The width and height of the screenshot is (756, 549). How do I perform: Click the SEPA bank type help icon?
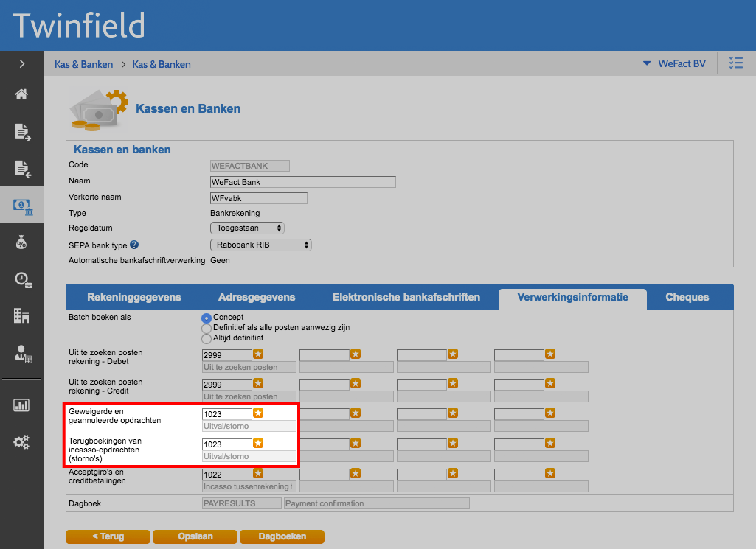pyautogui.click(x=134, y=245)
